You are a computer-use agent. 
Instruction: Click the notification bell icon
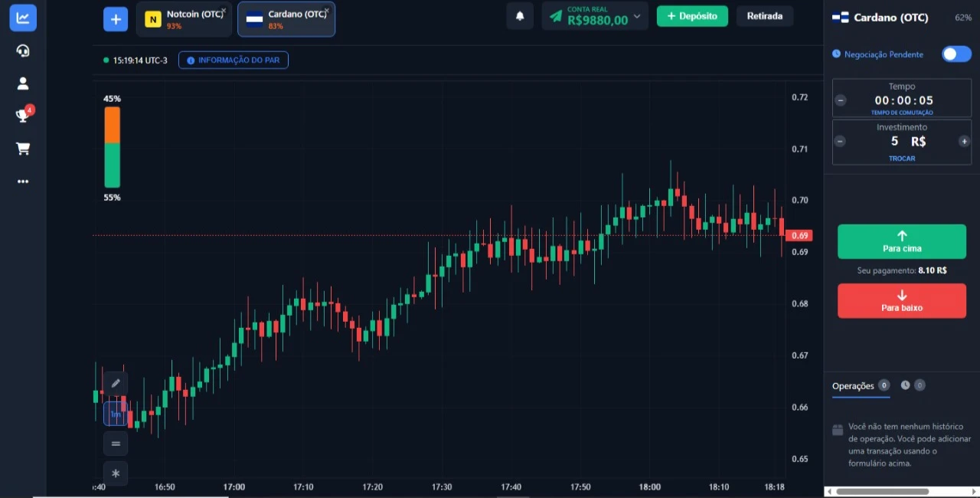[x=520, y=16]
